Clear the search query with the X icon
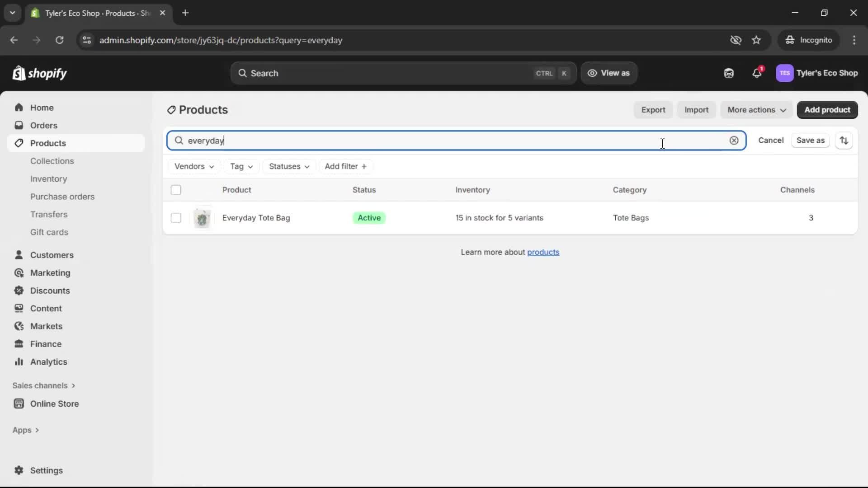868x488 pixels. (x=734, y=141)
